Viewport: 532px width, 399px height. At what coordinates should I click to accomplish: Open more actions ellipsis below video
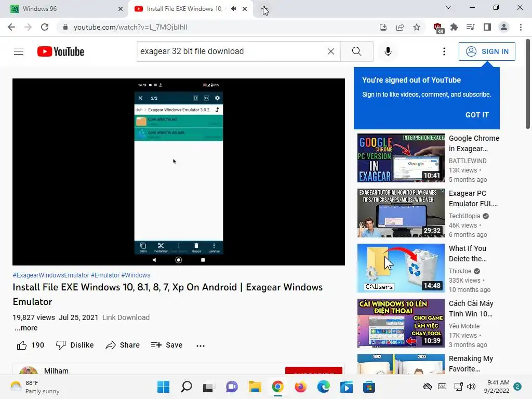(x=201, y=345)
